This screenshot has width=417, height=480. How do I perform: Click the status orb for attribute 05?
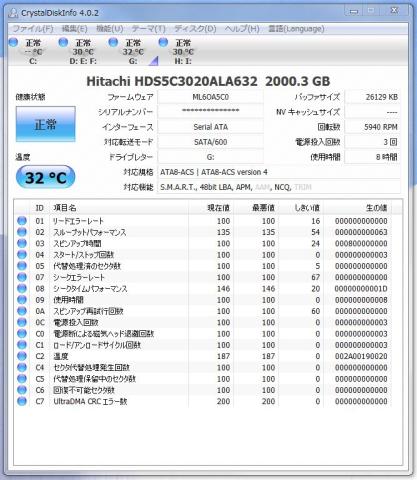click(22, 266)
